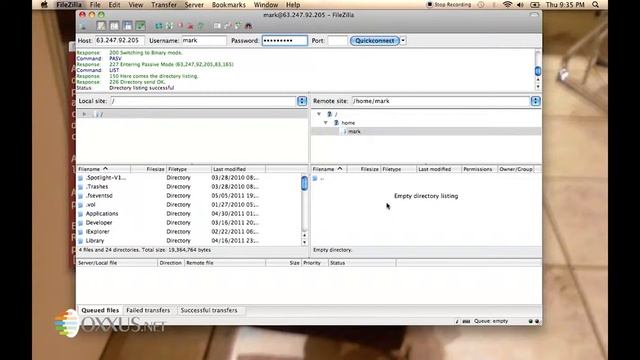Open the Transfer menu
Screen dimensions: 640x360
coord(164,5)
